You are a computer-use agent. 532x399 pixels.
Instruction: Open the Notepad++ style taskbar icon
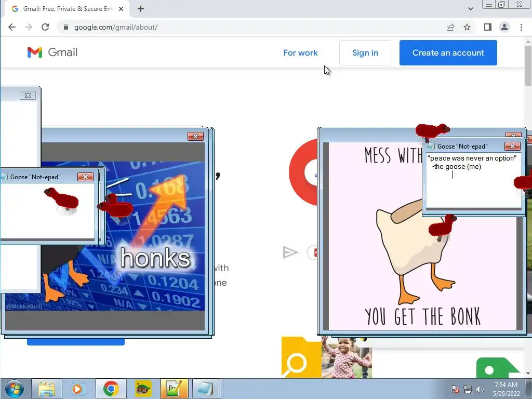click(x=174, y=389)
